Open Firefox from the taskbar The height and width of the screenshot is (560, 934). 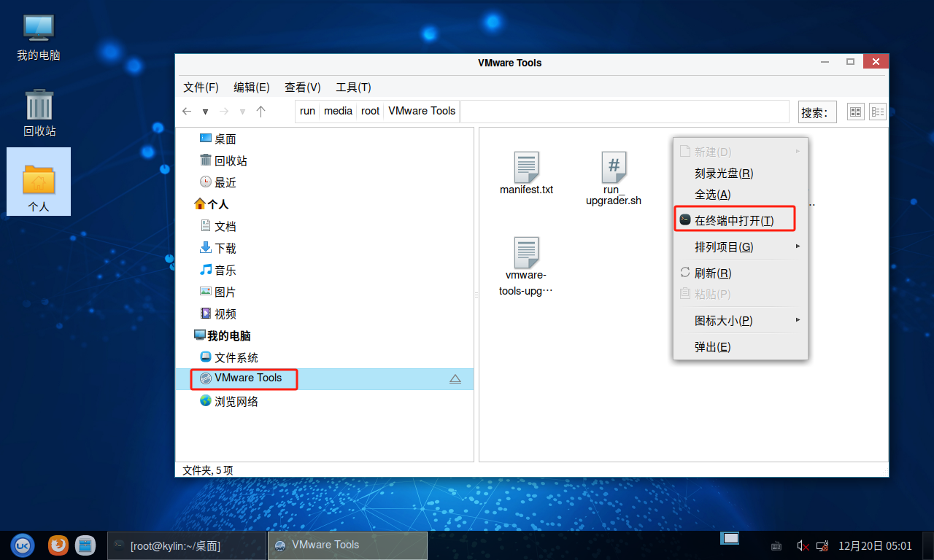(58, 545)
